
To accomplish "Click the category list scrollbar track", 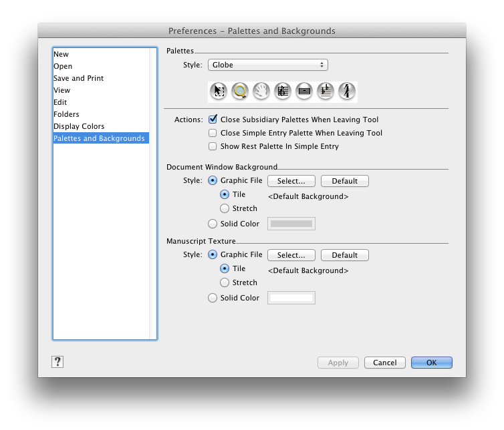I will 152,194.
